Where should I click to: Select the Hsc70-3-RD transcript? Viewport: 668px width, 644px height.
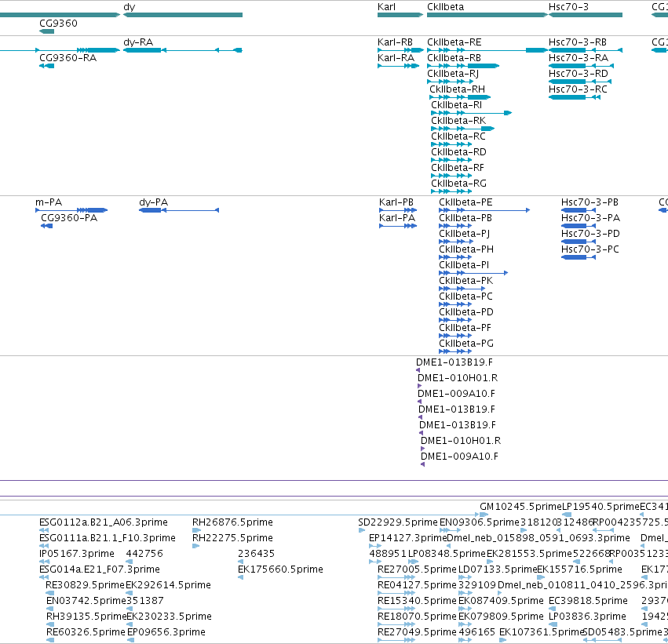point(578,74)
